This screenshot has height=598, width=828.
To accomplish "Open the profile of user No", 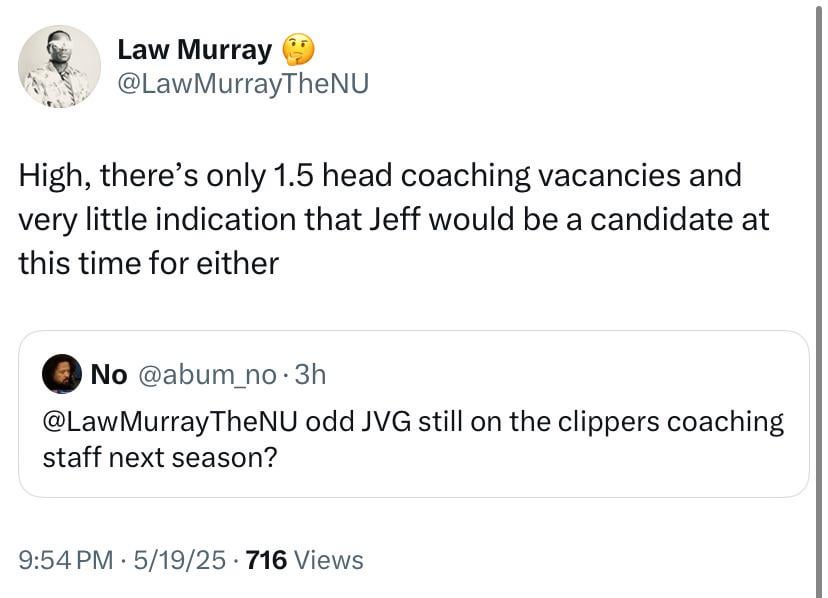I will [x=107, y=374].
